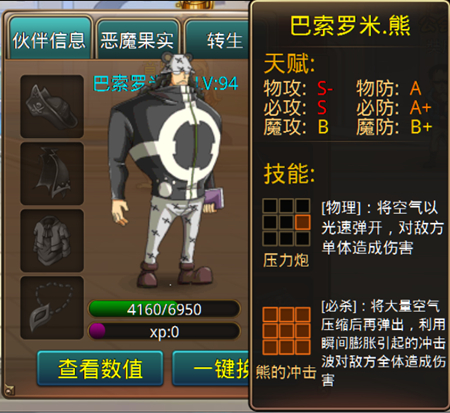Switch to the 转生 tab
The height and width of the screenshot is (413, 450).
coord(217,40)
